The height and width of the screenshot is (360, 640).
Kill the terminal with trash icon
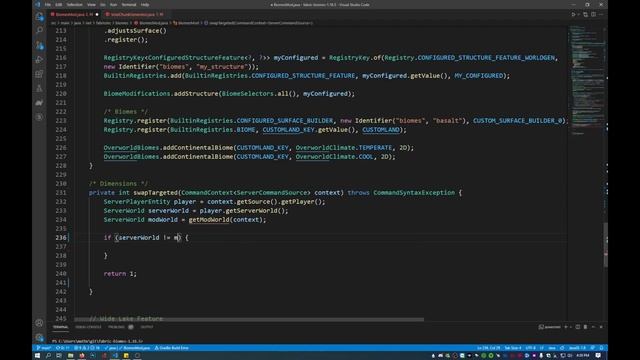coord(585,327)
